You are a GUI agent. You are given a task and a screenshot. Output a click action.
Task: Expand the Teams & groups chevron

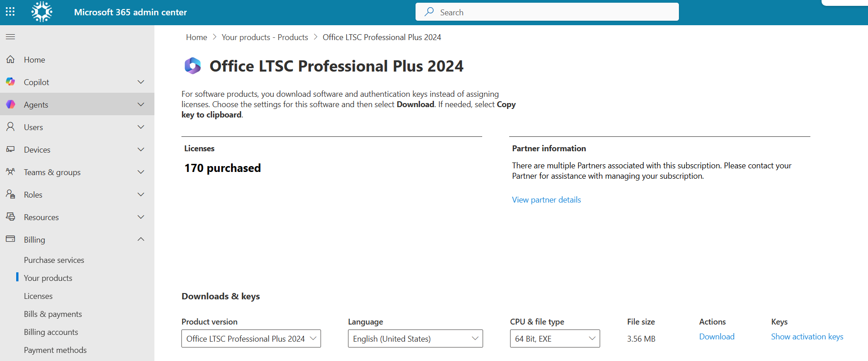coord(141,172)
